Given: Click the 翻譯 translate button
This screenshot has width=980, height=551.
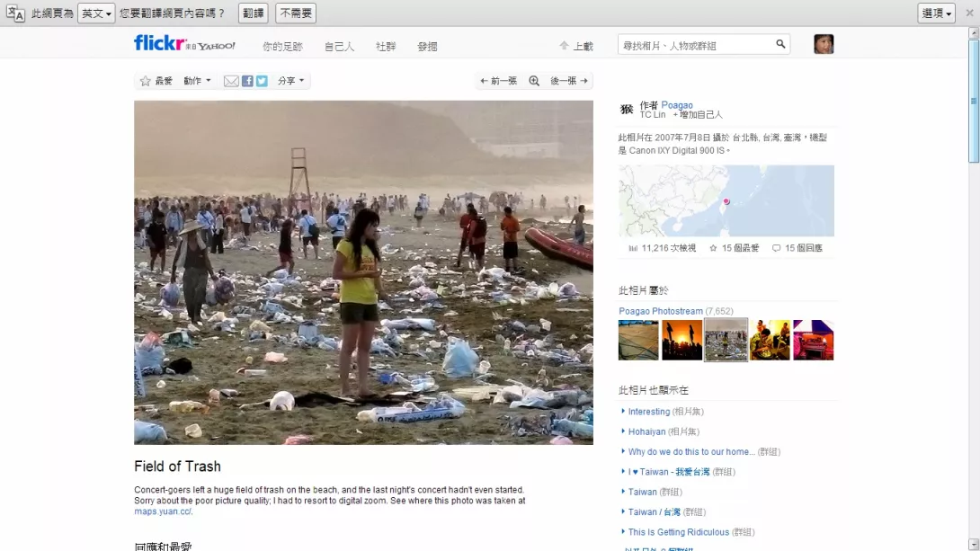Looking at the screenshot, I should tap(254, 13).
